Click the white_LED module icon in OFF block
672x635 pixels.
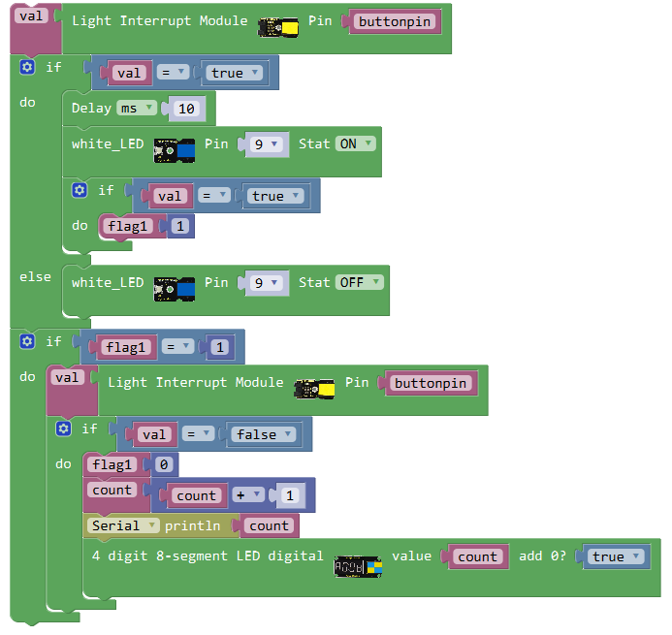(175, 289)
